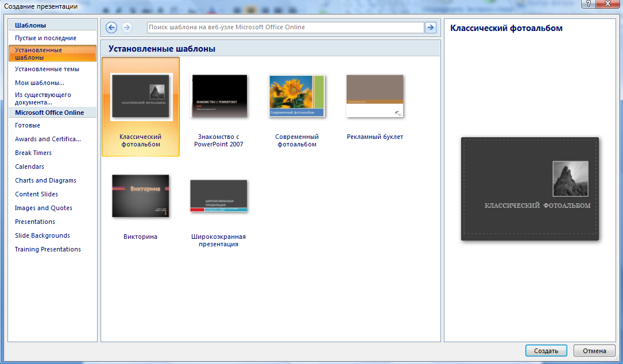Click the Знакомство с PowerPoint 2007 label
The height and width of the screenshot is (364, 623).
[x=219, y=140]
